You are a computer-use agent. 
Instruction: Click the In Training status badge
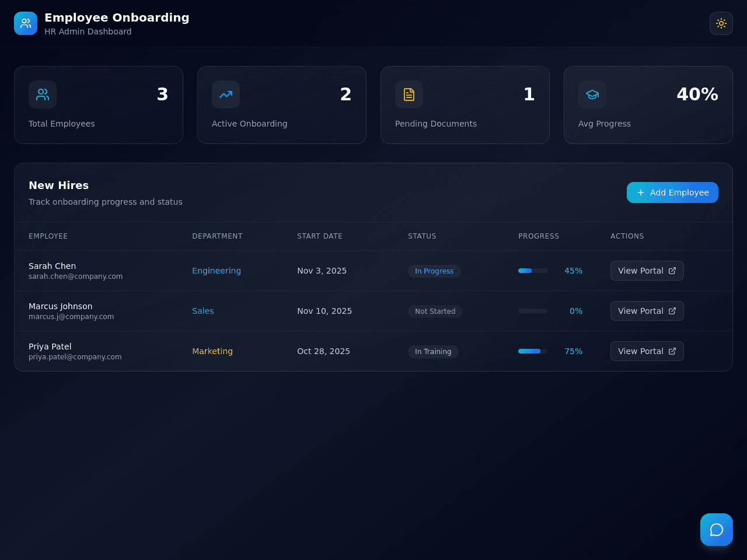tap(433, 352)
